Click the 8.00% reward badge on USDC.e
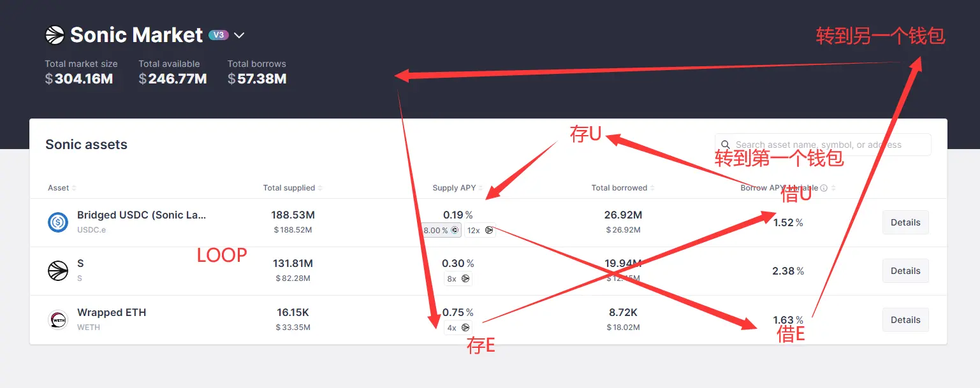980x388 pixels. tap(441, 230)
